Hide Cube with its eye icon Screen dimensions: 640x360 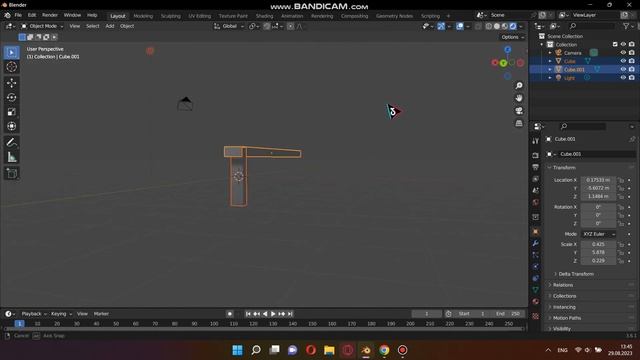tap(623, 61)
